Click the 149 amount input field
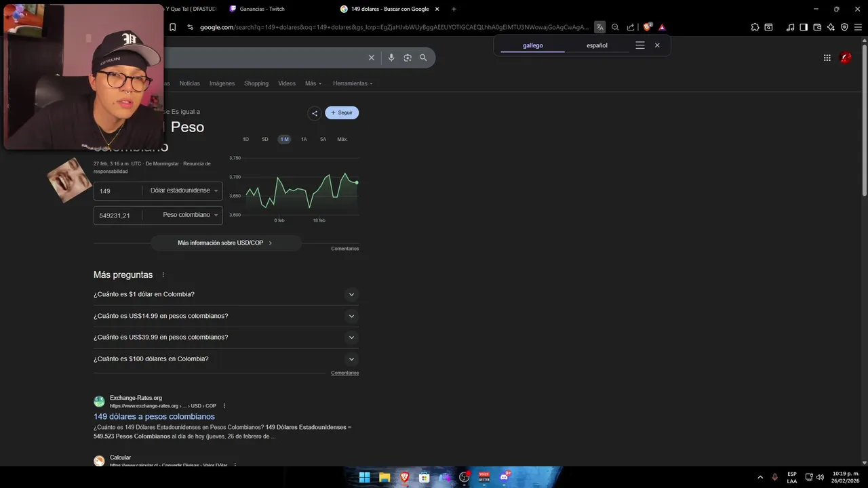 119,191
